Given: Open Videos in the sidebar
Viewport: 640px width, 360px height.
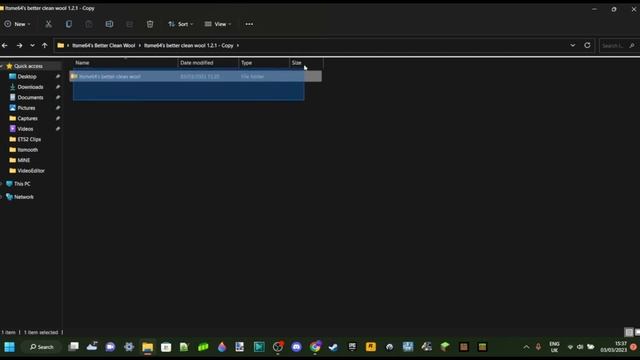Looking at the screenshot, I should (25, 129).
